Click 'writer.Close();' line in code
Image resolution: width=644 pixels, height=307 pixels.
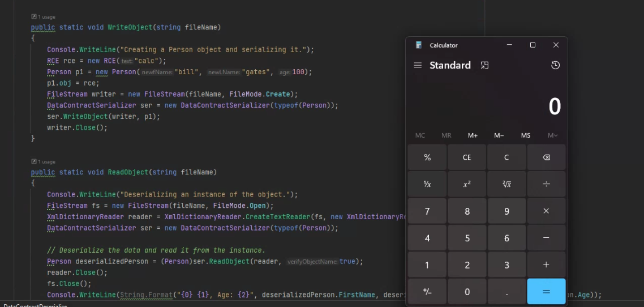tap(77, 128)
